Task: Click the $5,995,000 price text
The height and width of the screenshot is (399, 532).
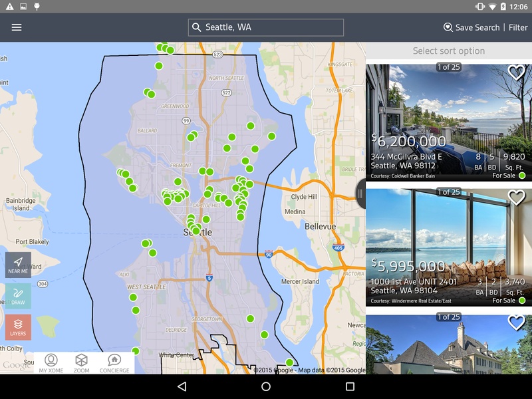Action: pos(408,265)
